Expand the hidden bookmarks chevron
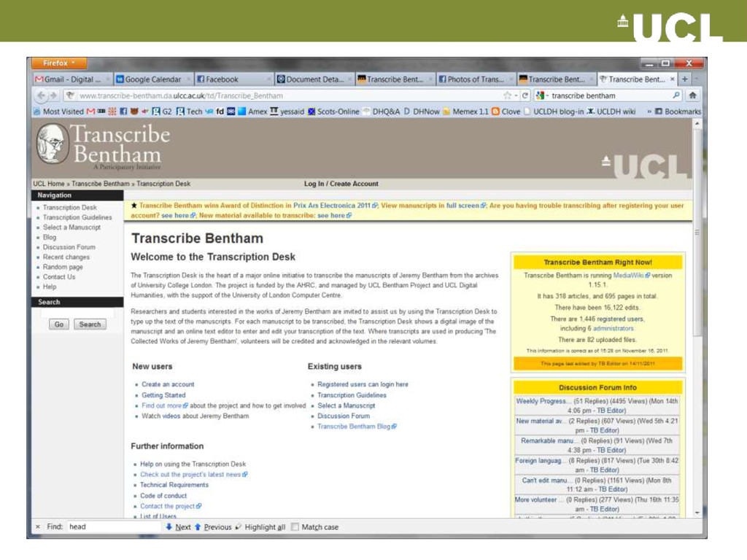The width and height of the screenshot is (747, 560). (649, 112)
